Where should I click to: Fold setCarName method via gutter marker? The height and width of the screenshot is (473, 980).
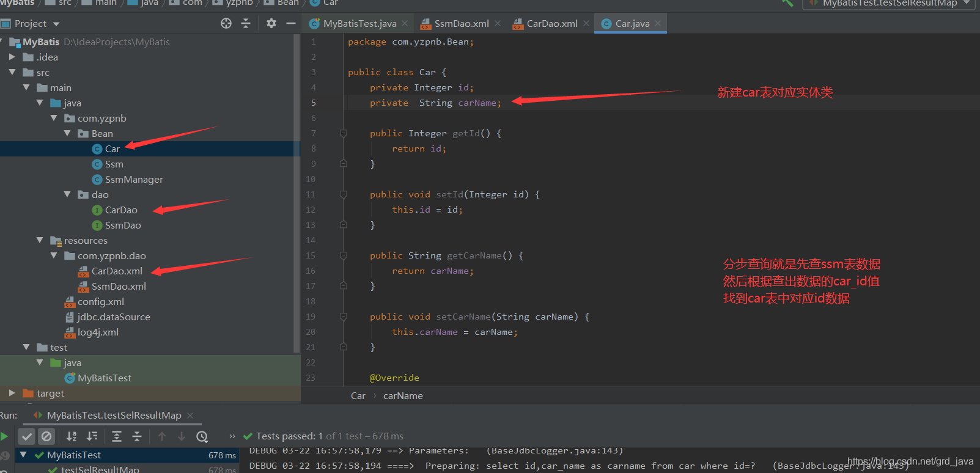343,317
